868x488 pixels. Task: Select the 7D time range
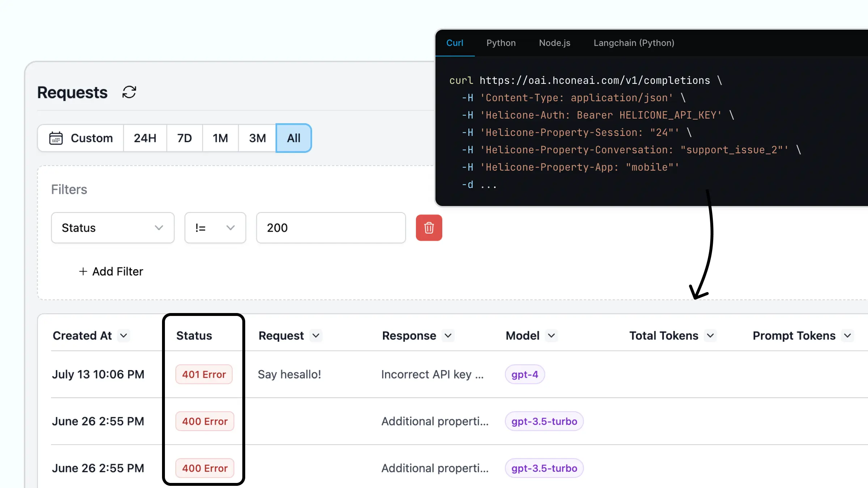tap(184, 138)
